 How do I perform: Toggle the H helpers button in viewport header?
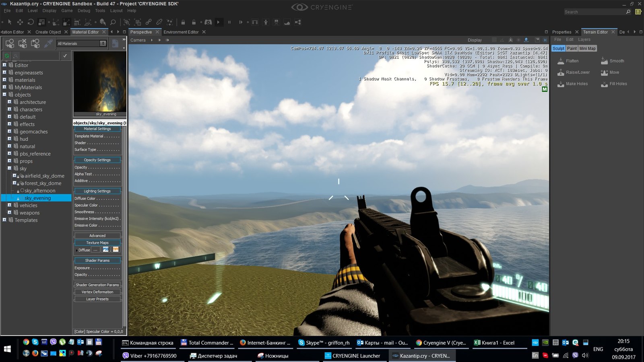coord(545,40)
